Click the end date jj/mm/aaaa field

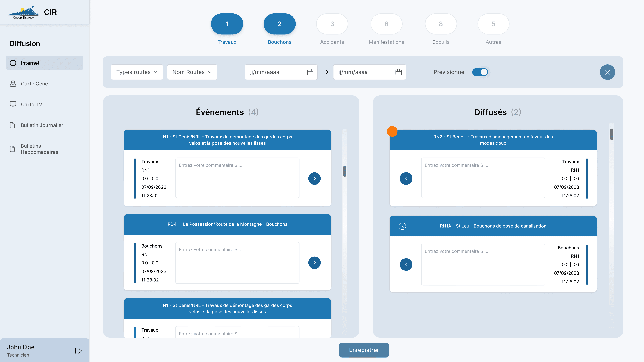pos(369,72)
